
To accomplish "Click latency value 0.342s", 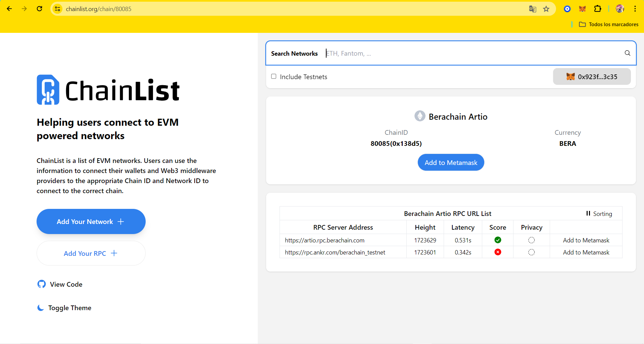I will click(463, 252).
